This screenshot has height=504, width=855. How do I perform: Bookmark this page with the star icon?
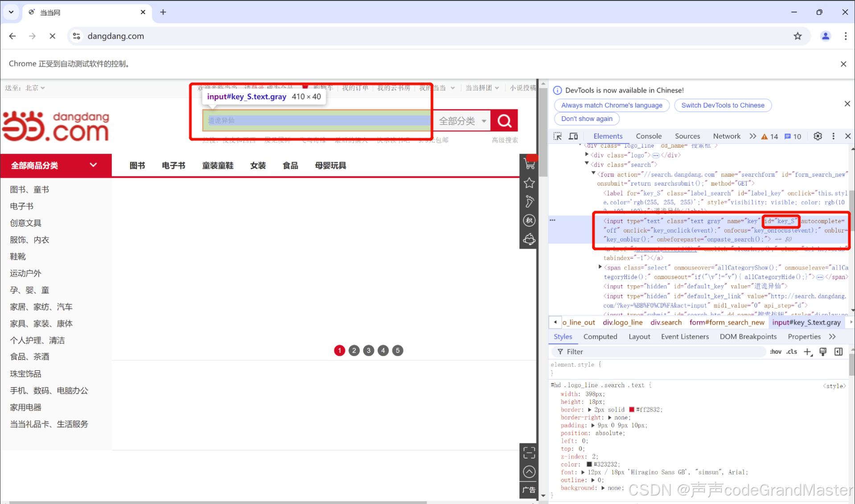797,36
